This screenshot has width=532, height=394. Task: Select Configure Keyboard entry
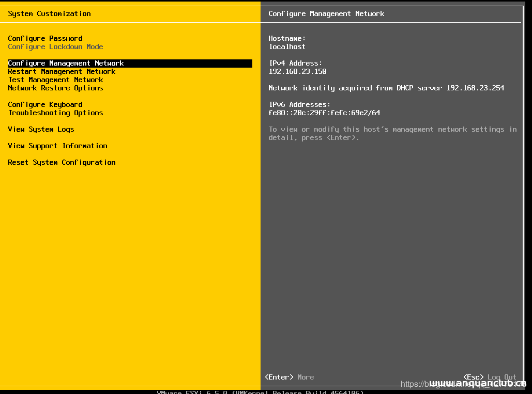pos(45,104)
